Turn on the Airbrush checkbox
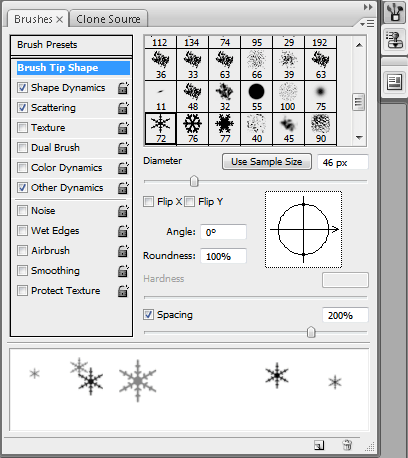 coord(22,251)
